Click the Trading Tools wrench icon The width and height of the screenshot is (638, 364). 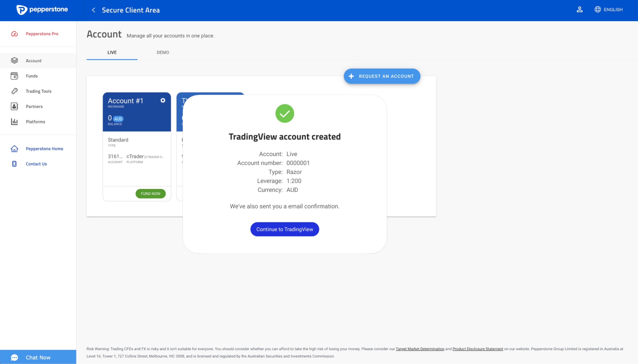click(15, 91)
